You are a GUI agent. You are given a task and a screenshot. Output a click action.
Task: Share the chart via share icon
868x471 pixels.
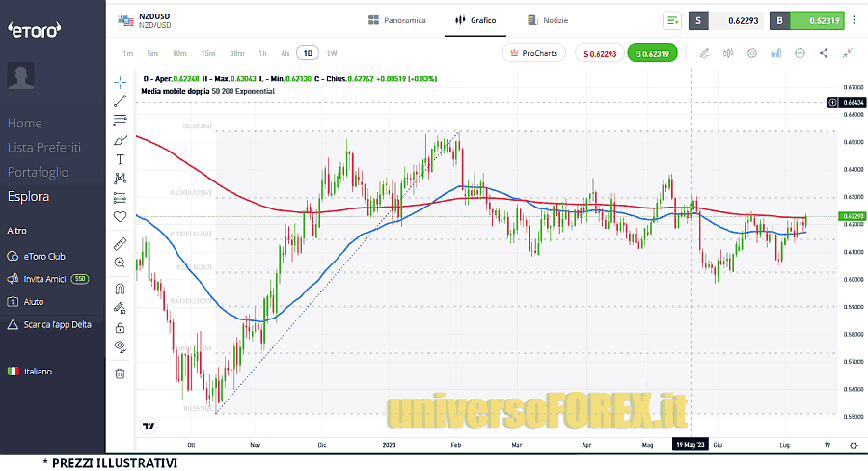coord(824,53)
